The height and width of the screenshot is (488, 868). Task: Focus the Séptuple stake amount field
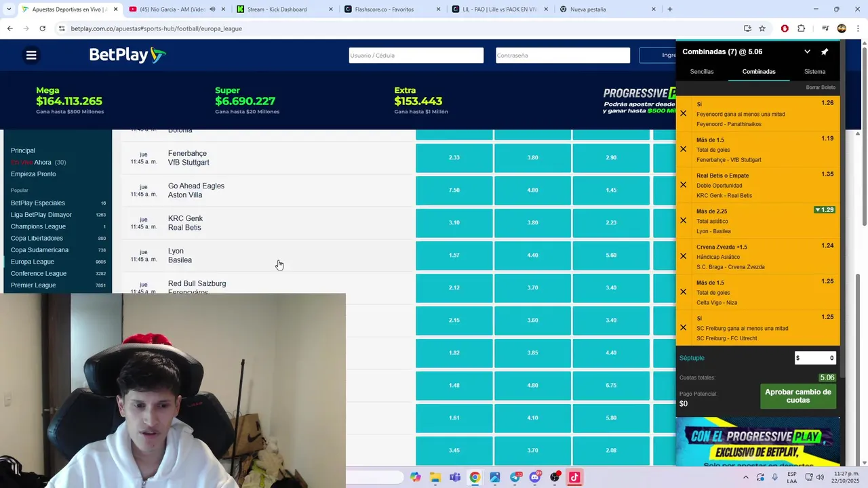815,358
